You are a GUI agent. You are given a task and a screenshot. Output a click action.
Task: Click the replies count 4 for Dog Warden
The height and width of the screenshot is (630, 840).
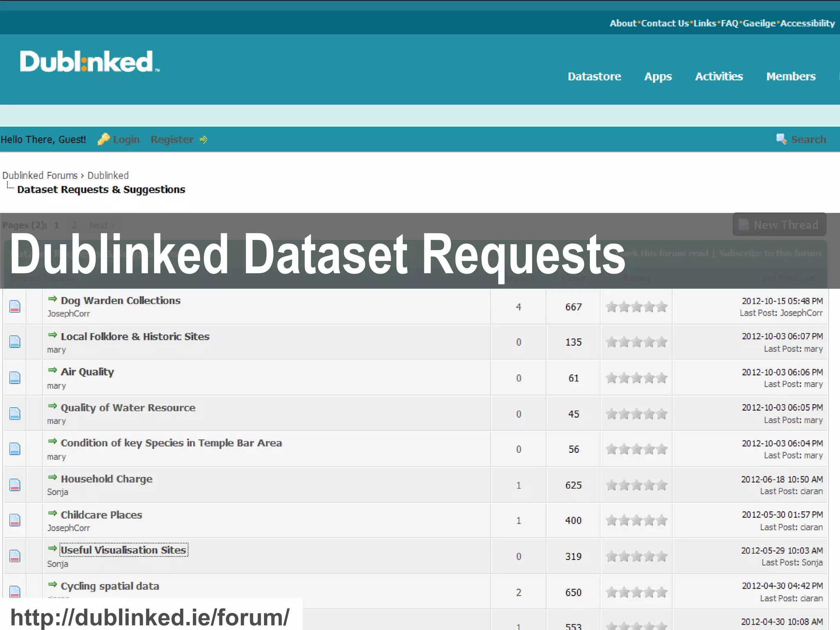tap(518, 307)
